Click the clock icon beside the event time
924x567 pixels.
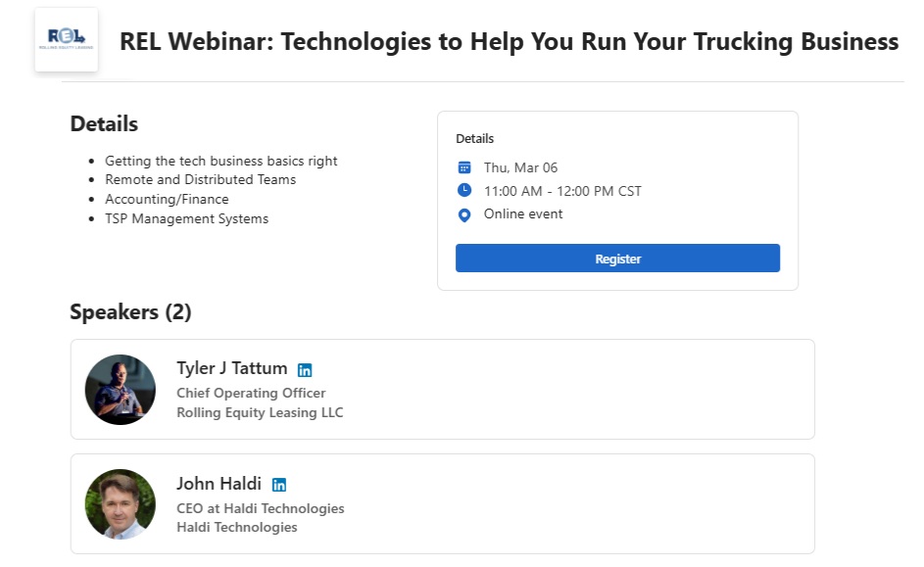pyautogui.click(x=464, y=190)
